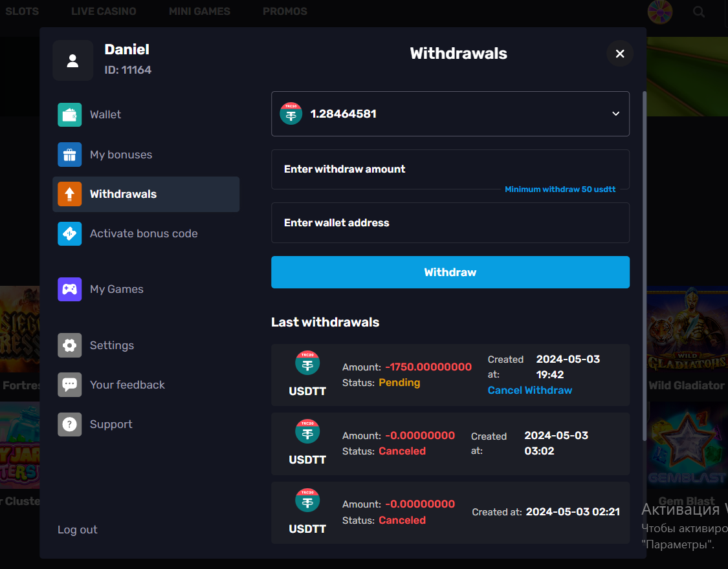Click the Log out link
The height and width of the screenshot is (569, 728).
pyautogui.click(x=78, y=530)
